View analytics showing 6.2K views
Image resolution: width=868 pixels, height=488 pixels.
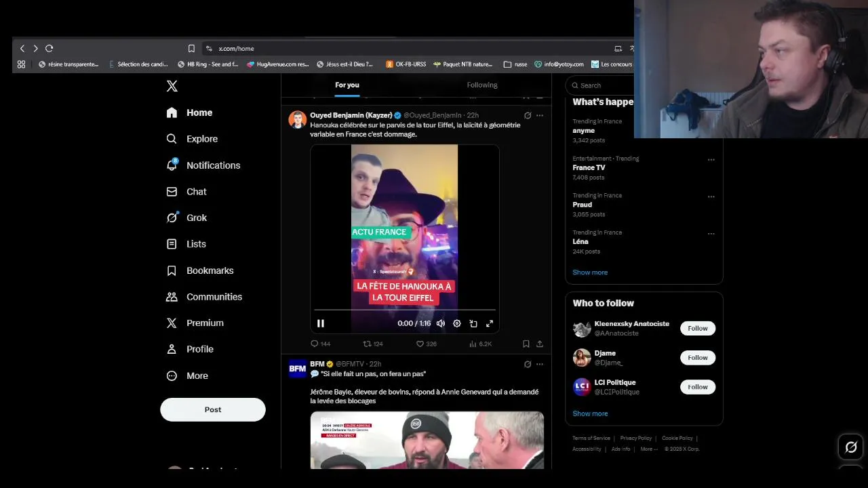pyautogui.click(x=480, y=344)
